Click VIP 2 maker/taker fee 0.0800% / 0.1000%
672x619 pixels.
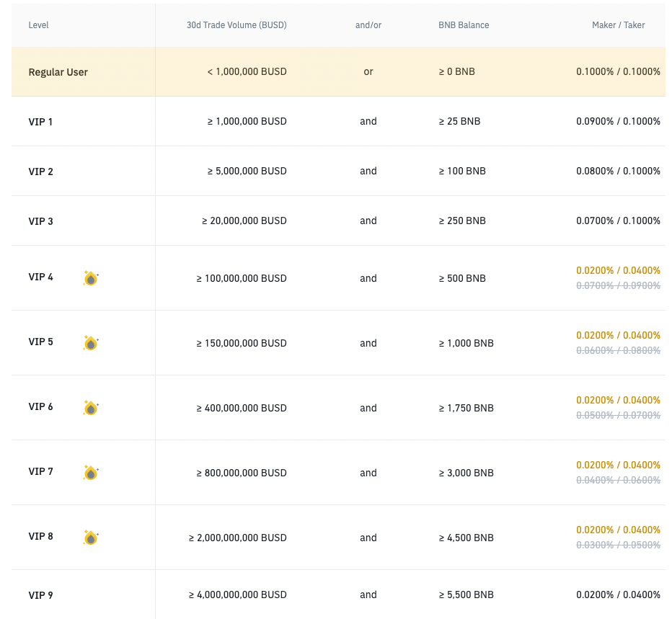[618, 171]
